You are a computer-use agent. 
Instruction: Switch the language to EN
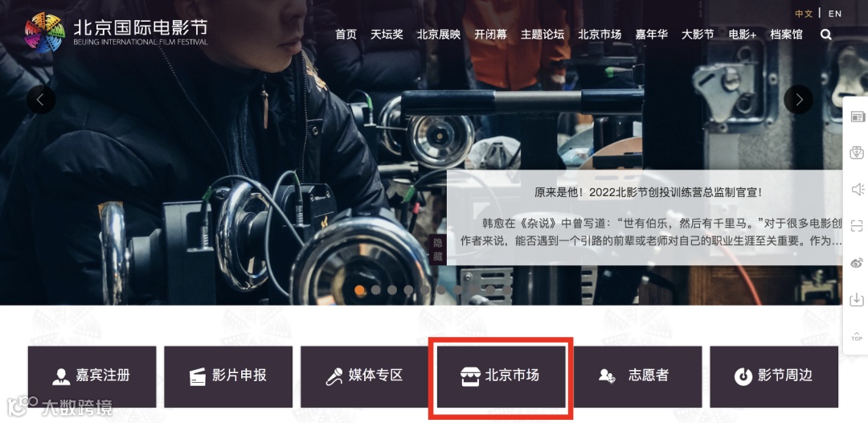[835, 14]
